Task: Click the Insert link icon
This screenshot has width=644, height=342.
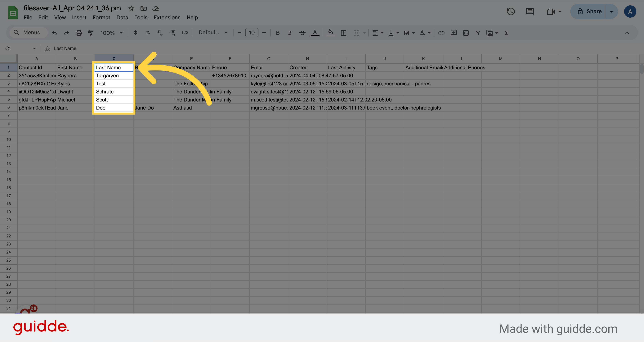Action: pos(441,33)
